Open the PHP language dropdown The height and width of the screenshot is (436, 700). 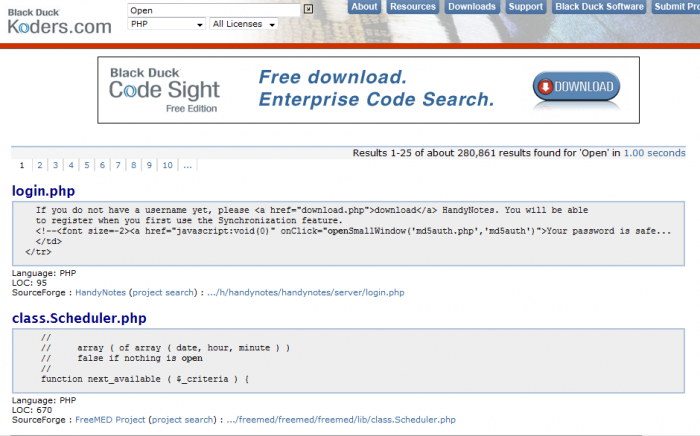coord(167,24)
